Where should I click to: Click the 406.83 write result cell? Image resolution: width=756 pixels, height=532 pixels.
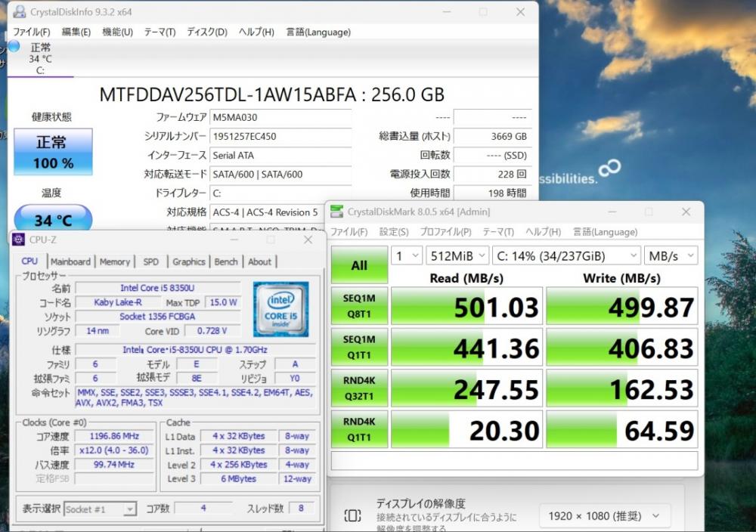[622, 347]
